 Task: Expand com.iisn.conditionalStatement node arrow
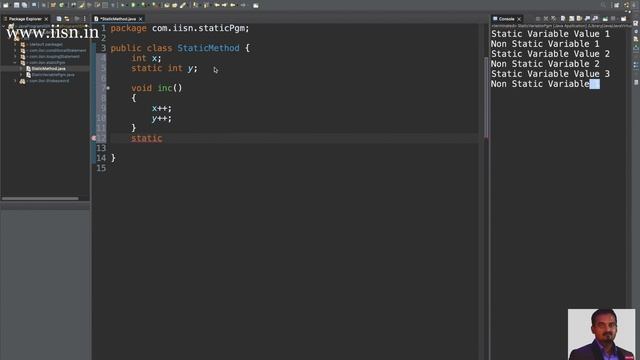16,50
